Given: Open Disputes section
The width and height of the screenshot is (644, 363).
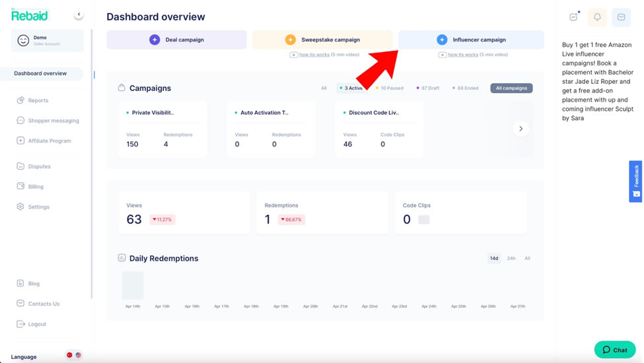Looking at the screenshot, I should [x=40, y=166].
